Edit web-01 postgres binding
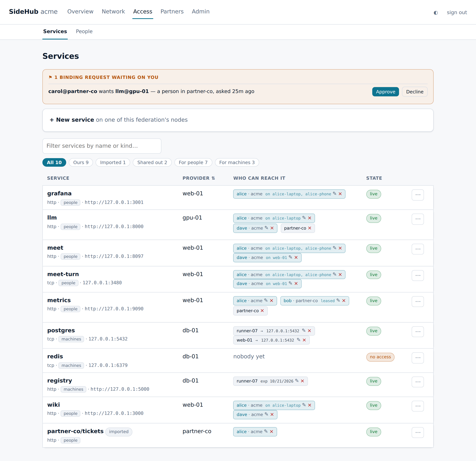 (298, 340)
